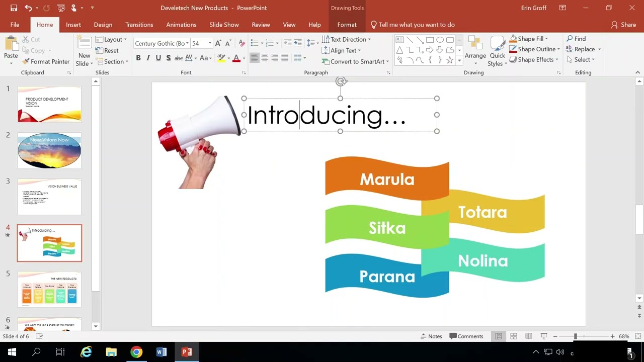644x362 pixels.
Task: Zoom in with the plus button
Action: [x=612, y=336]
